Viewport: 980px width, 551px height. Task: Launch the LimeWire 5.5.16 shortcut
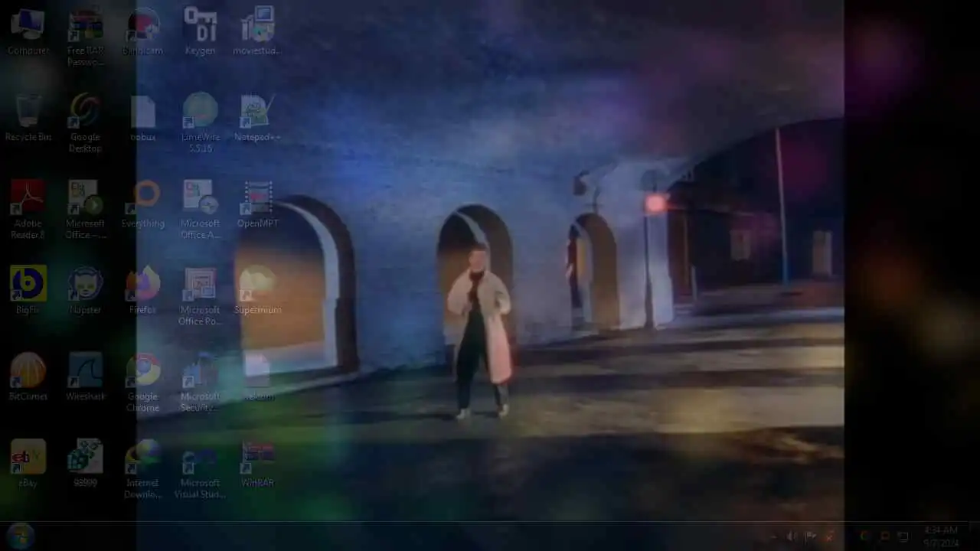tap(200, 124)
